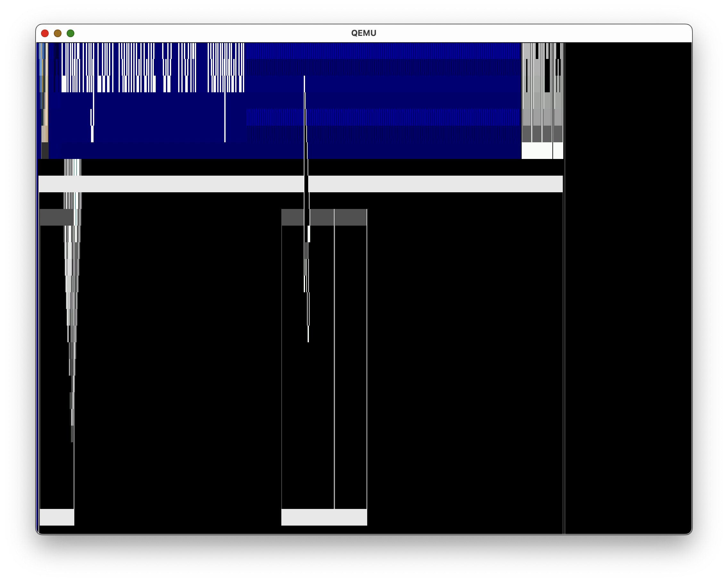Click the empty black area right of display
The width and height of the screenshot is (728, 582).
click(x=628, y=287)
